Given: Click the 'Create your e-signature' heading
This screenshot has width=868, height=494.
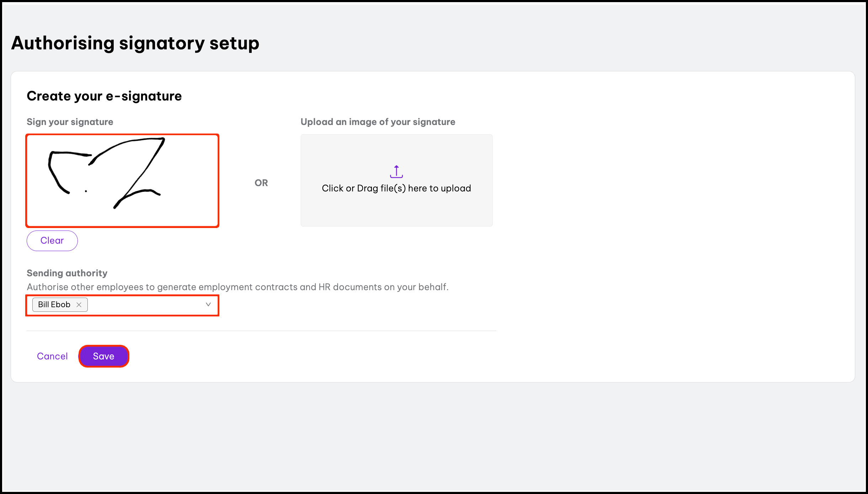Looking at the screenshot, I should pos(104,96).
